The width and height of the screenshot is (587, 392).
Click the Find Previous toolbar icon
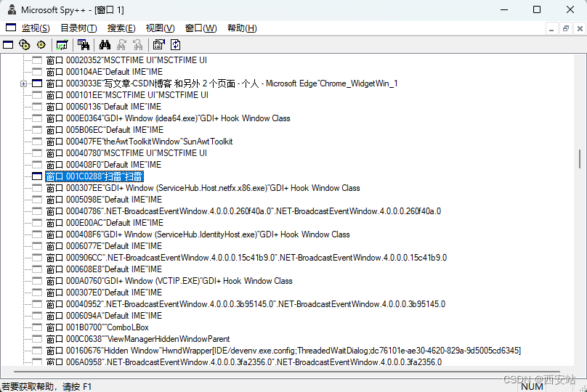138,45
